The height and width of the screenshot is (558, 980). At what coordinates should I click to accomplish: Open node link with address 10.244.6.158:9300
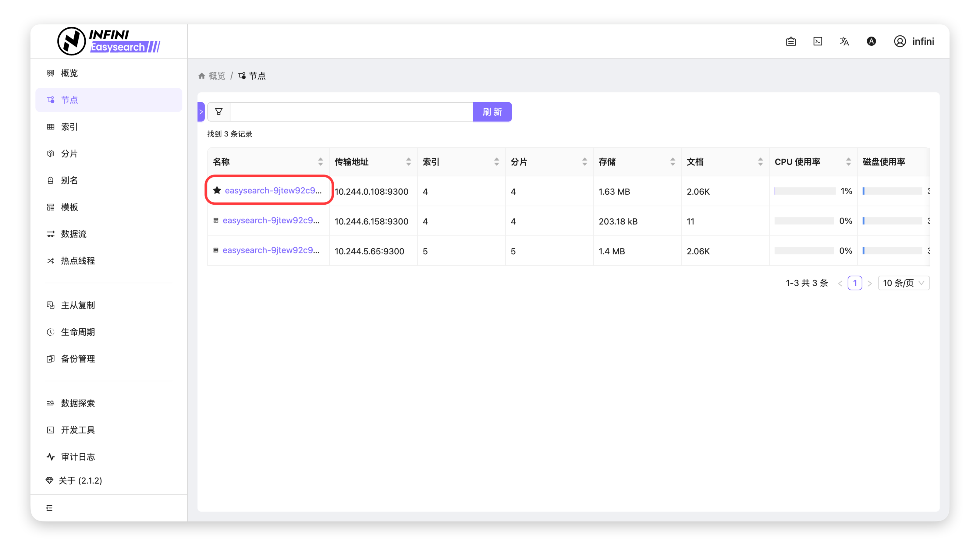point(271,220)
